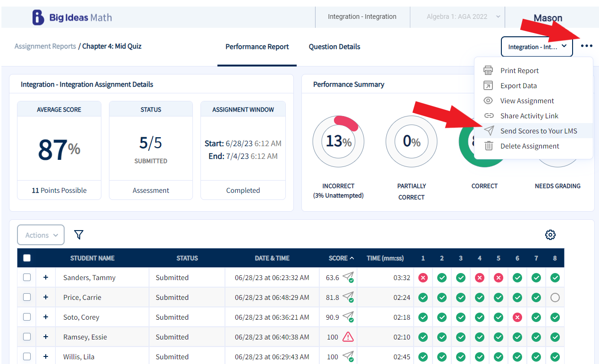Switch to Question Details tab
The height and width of the screenshot is (364, 599).
tap(334, 47)
